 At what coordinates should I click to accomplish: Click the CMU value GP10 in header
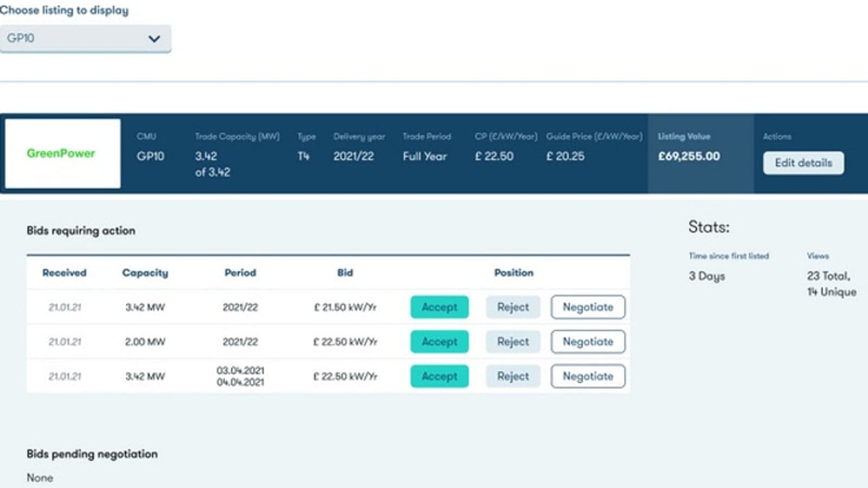[150, 156]
